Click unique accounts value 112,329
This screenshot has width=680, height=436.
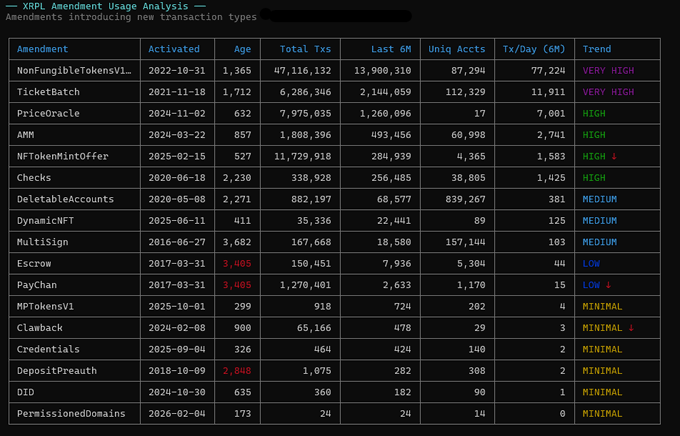point(465,92)
